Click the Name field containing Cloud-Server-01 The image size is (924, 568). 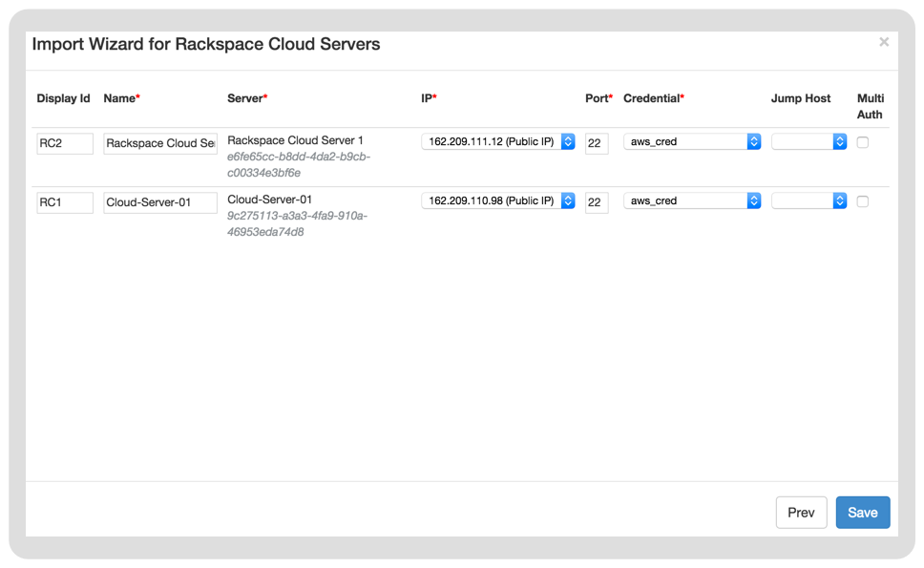click(x=160, y=202)
